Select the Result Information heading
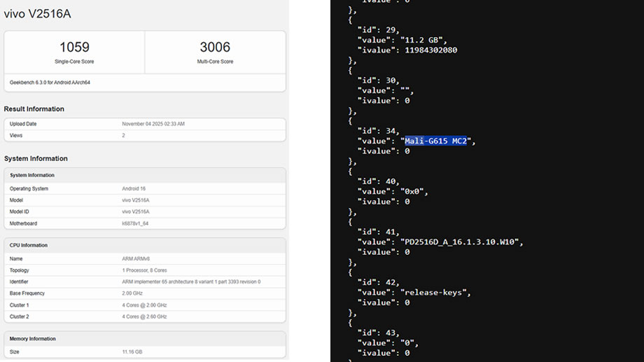This screenshot has height=362, width=644. pyautogui.click(x=34, y=109)
